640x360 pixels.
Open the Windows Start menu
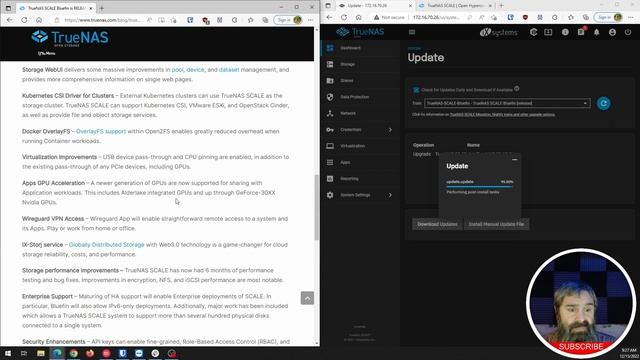pos(8,353)
